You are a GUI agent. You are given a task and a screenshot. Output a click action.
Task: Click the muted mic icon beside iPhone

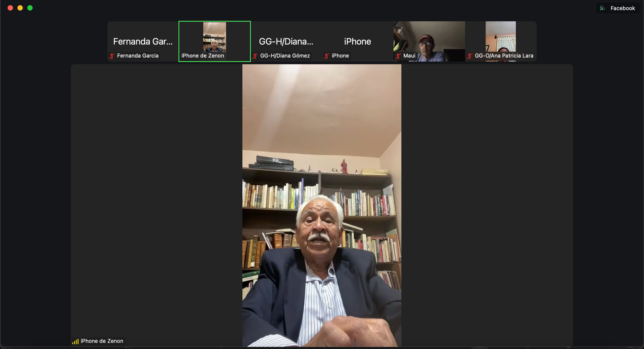326,56
